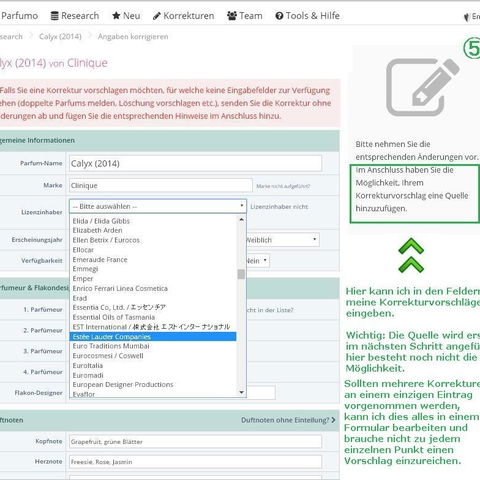
Task: Open the Clinique brand link in heading
Action: [87, 63]
